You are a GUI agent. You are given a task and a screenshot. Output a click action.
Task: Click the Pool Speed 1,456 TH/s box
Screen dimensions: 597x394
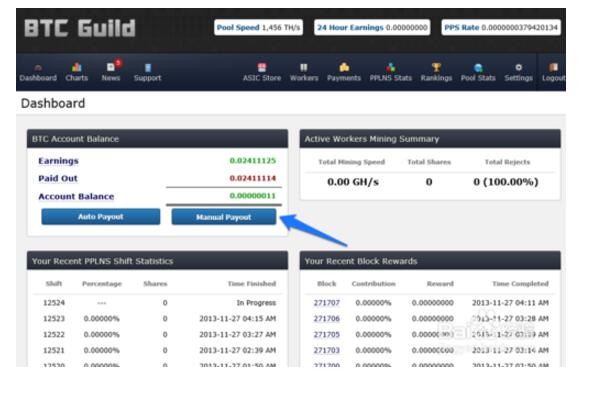point(259,27)
